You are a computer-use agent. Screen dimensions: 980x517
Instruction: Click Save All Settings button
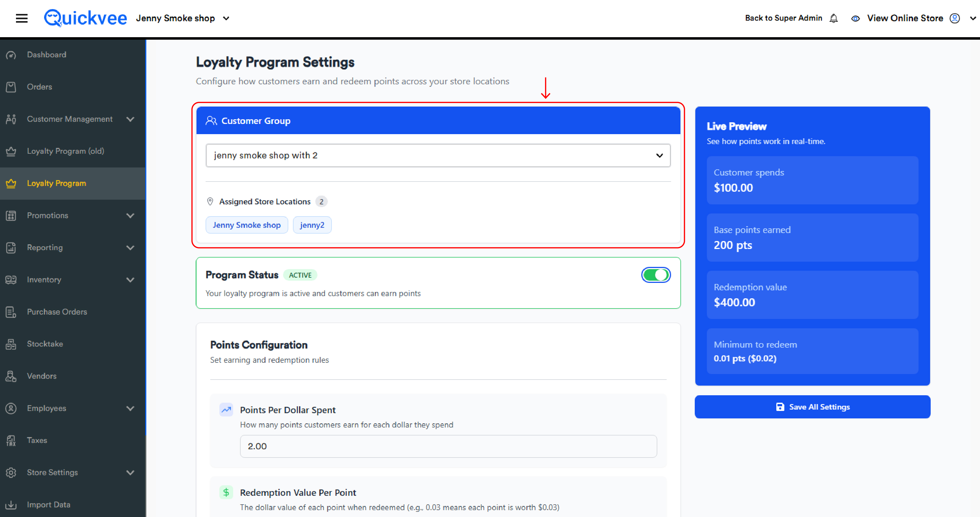tap(812, 407)
